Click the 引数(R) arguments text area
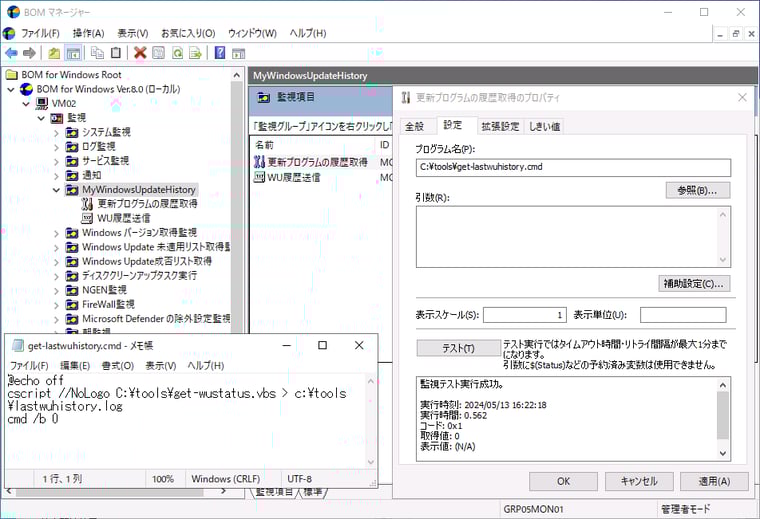The width and height of the screenshot is (760, 519). coord(573,236)
